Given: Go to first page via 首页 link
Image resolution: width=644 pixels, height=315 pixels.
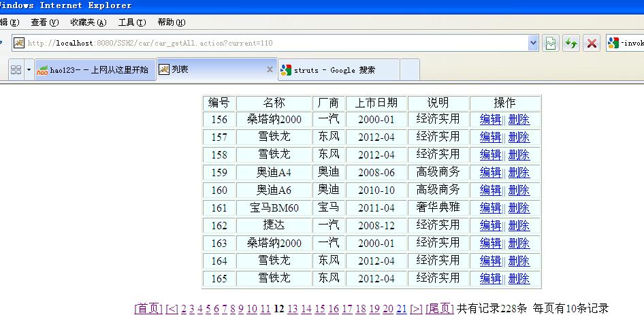Looking at the screenshot, I should [x=148, y=308].
